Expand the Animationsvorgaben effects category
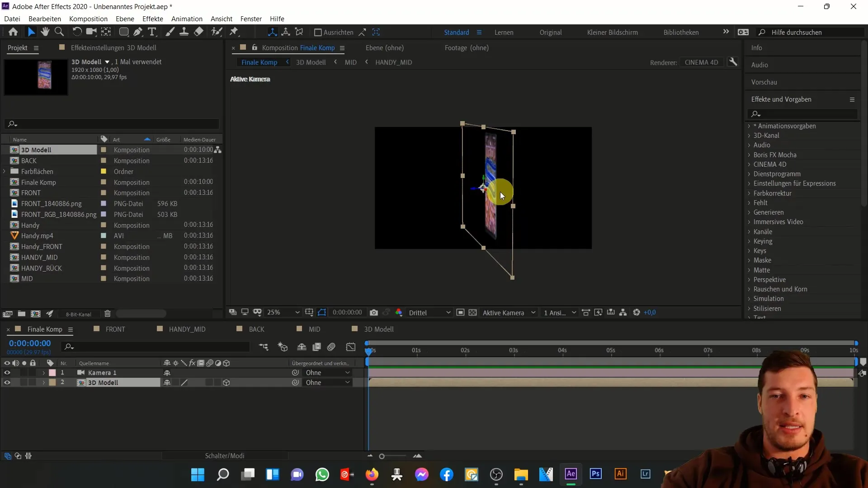The height and width of the screenshot is (488, 868). [x=750, y=126]
